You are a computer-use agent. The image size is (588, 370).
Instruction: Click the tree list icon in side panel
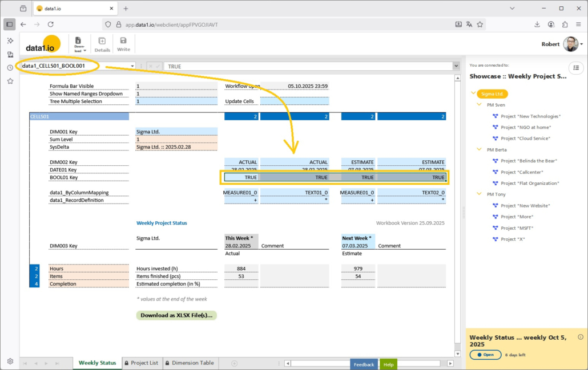(576, 68)
